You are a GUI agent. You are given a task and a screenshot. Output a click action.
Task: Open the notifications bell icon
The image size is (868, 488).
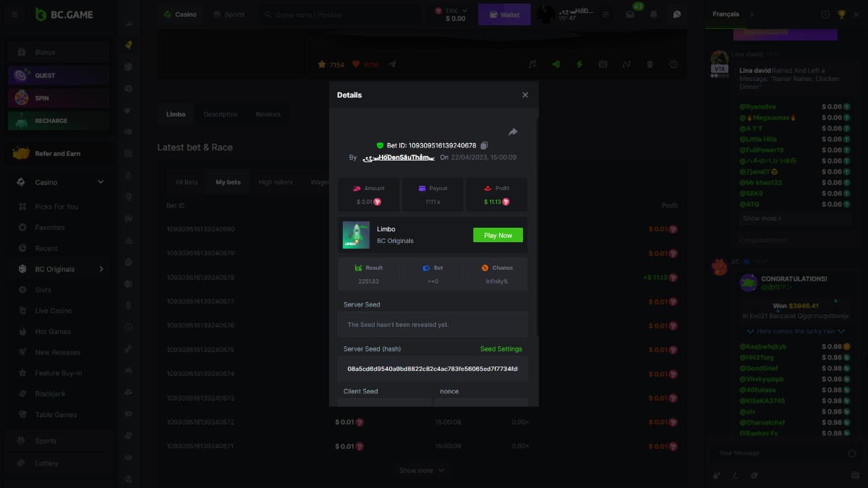tap(654, 14)
